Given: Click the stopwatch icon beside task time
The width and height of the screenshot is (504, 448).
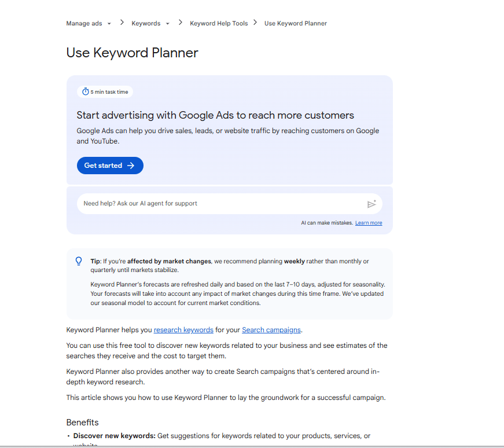Looking at the screenshot, I should pyautogui.click(x=86, y=91).
